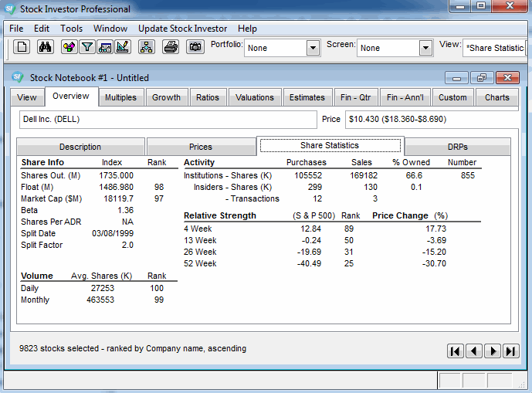Click the View combo box showing Share Statistic

click(x=496, y=48)
